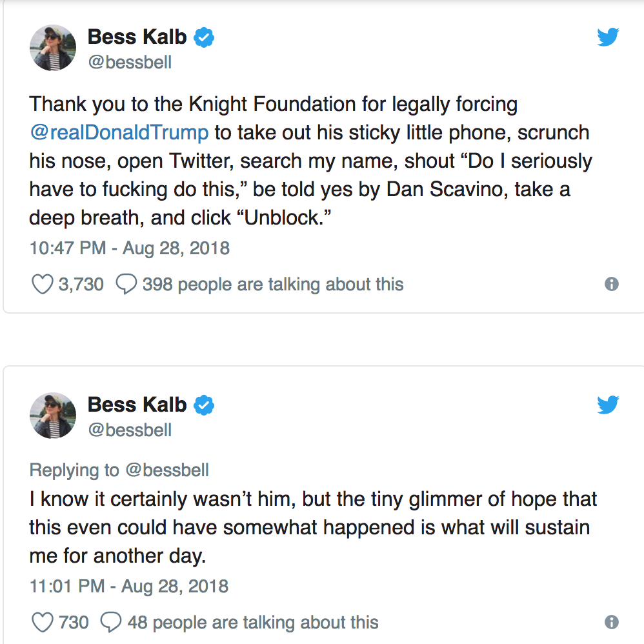644x644 pixels.
Task: Click the verified badge in first tweet
Action: pyautogui.click(x=204, y=37)
